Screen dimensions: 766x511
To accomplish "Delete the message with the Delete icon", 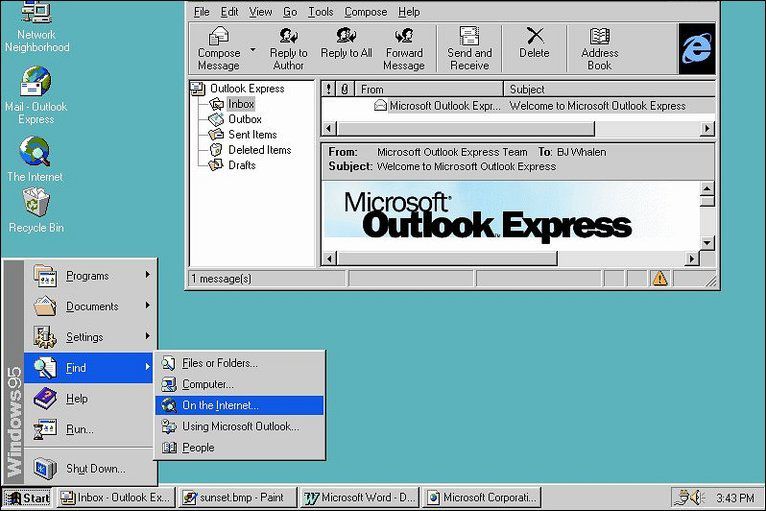I will coord(534,43).
